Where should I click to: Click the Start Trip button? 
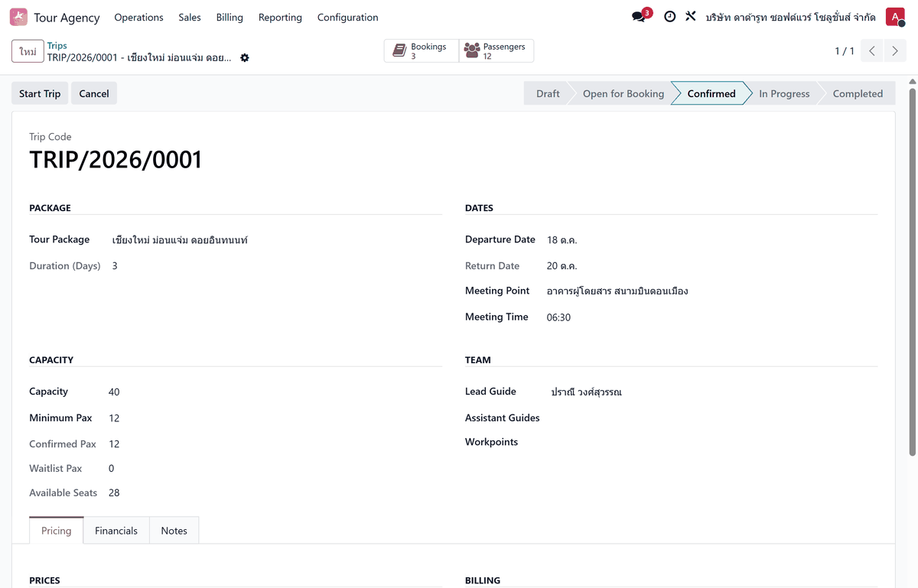[x=40, y=93]
